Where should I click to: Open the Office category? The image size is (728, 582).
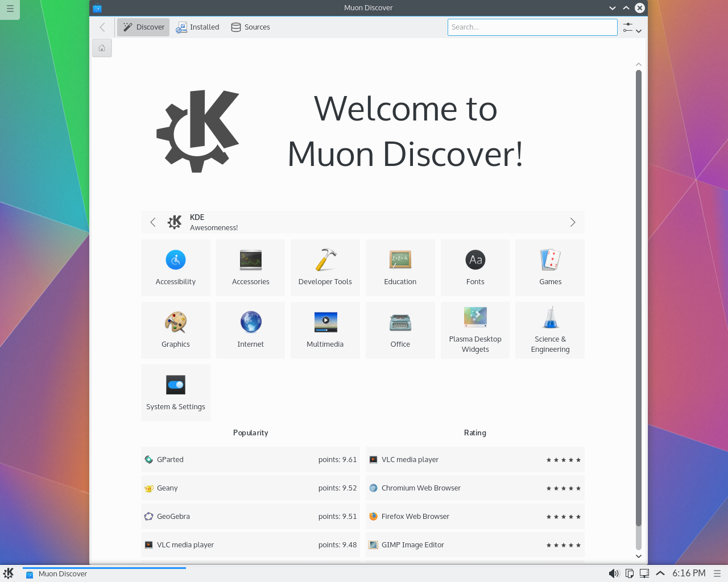point(400,330)
